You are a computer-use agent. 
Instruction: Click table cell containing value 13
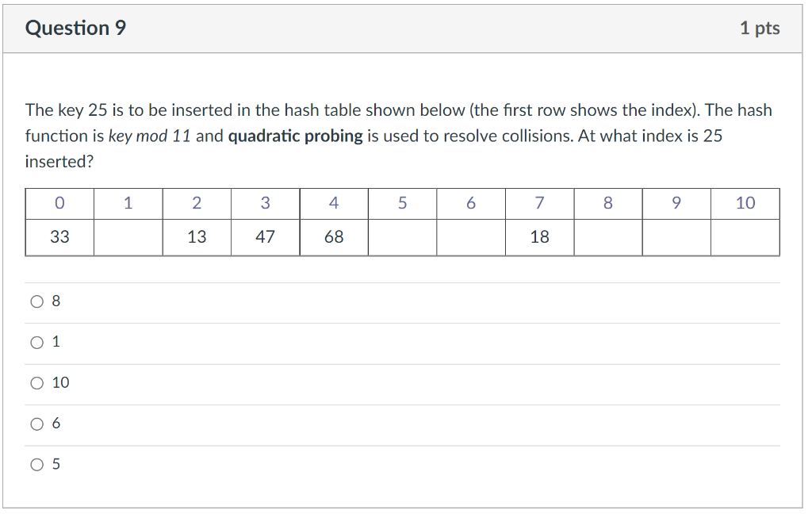click(x=197, y=237)
